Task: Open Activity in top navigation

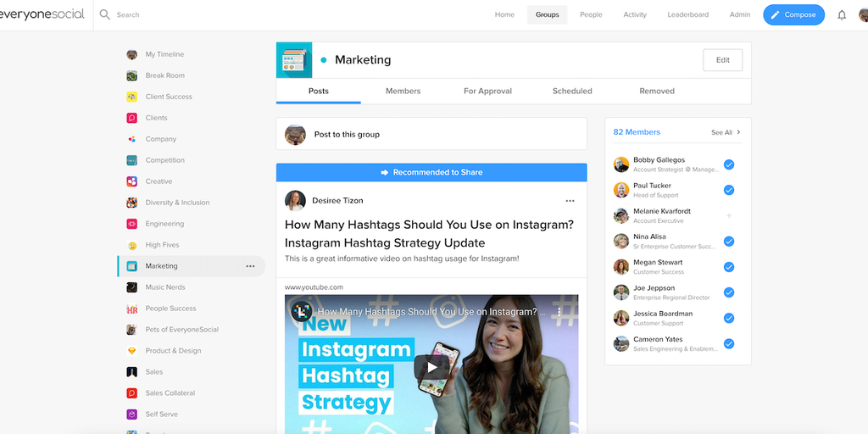Action: (635, 15)
